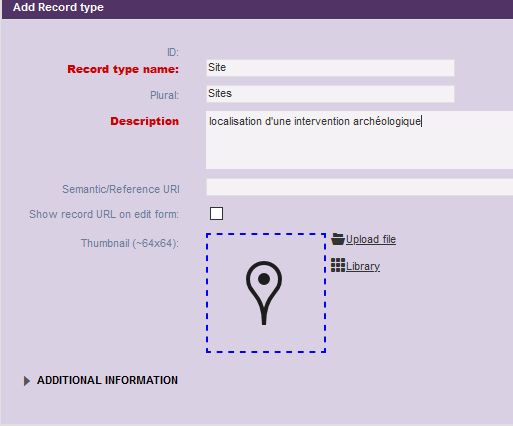Open the thumbnail Library link
513x426 pixels.
pyautogui.click(x=363, y=266)
